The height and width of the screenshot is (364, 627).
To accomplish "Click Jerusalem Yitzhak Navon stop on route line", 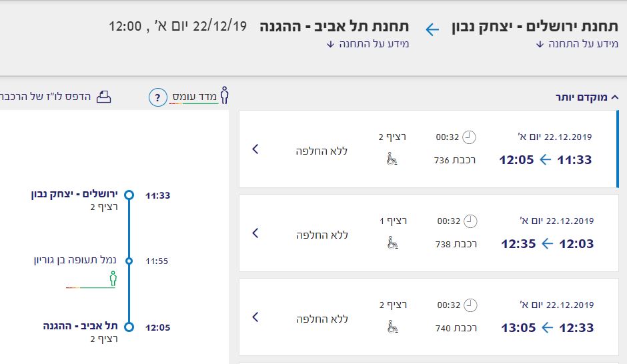I will (129, 195).
